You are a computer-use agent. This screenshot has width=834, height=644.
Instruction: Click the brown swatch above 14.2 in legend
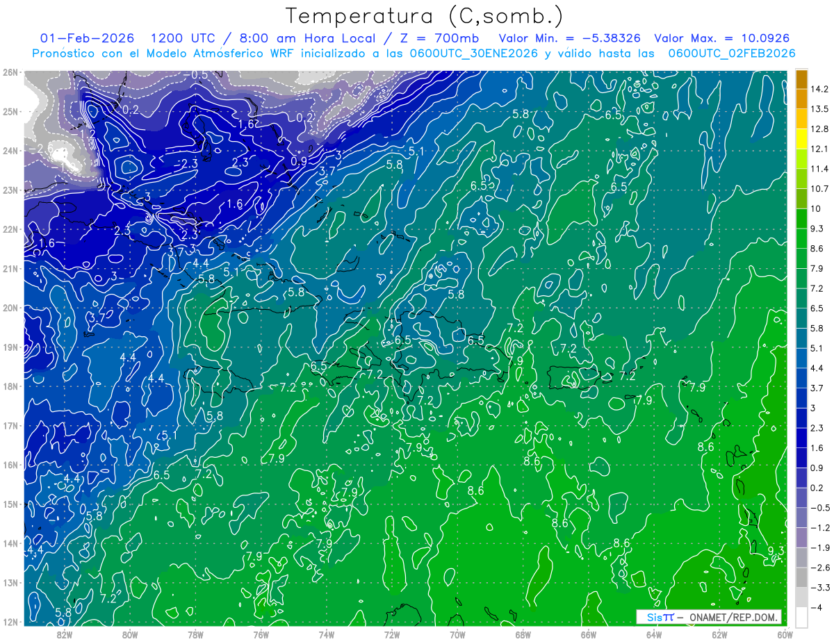pos(801,79)
